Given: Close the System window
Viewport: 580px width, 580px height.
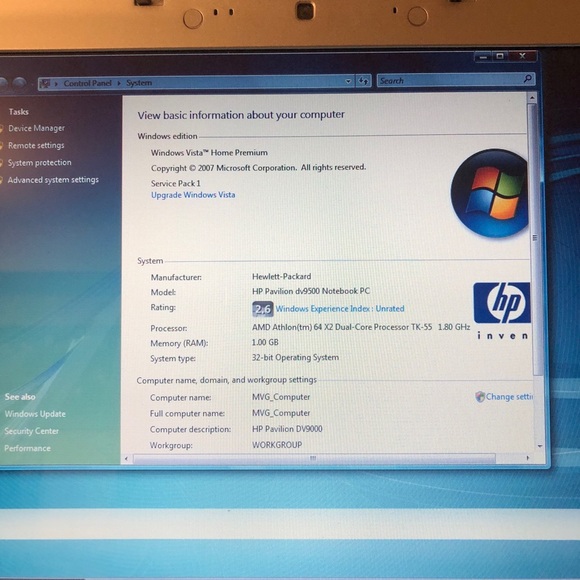Looking at the screenshot, I should (x=522, y=56).
